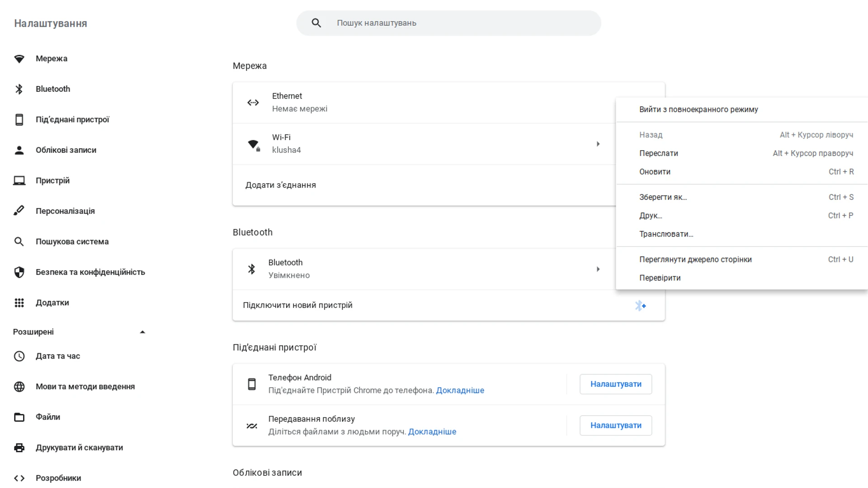Select Вийти з повноекранного режиму
Screen dimensions: 868x488
pos(698,109)
